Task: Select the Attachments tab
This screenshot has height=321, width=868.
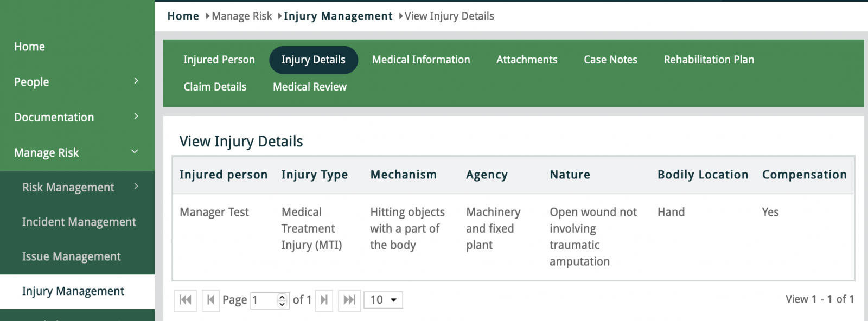Action: (x=527, y=60)
